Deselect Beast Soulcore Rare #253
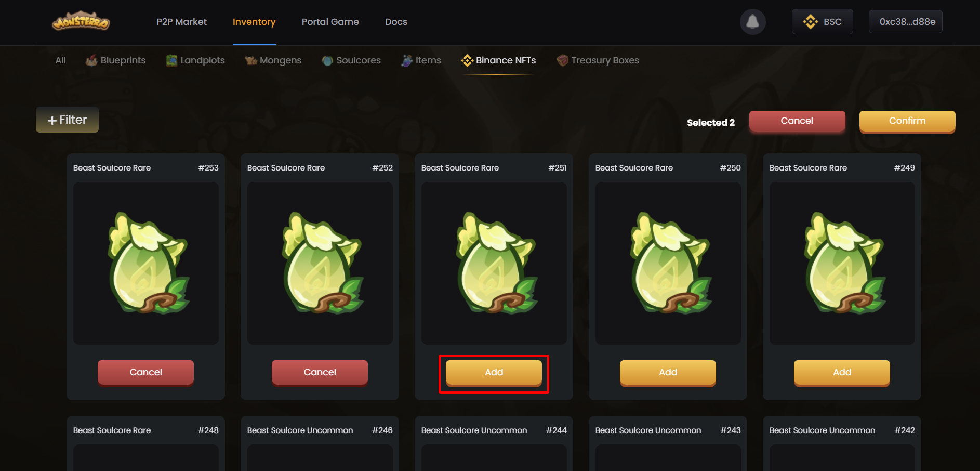 (x=145, y=373)
